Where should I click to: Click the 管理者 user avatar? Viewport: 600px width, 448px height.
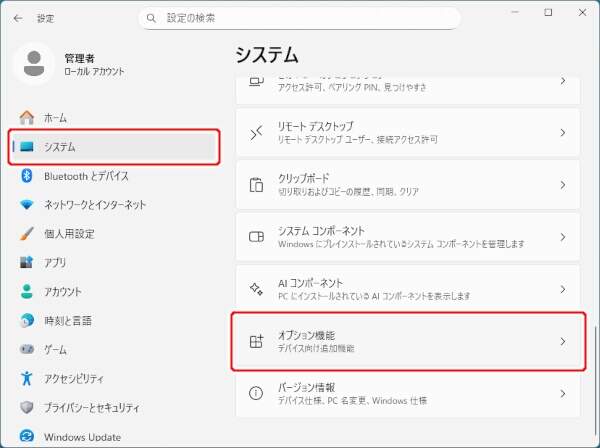34,64
